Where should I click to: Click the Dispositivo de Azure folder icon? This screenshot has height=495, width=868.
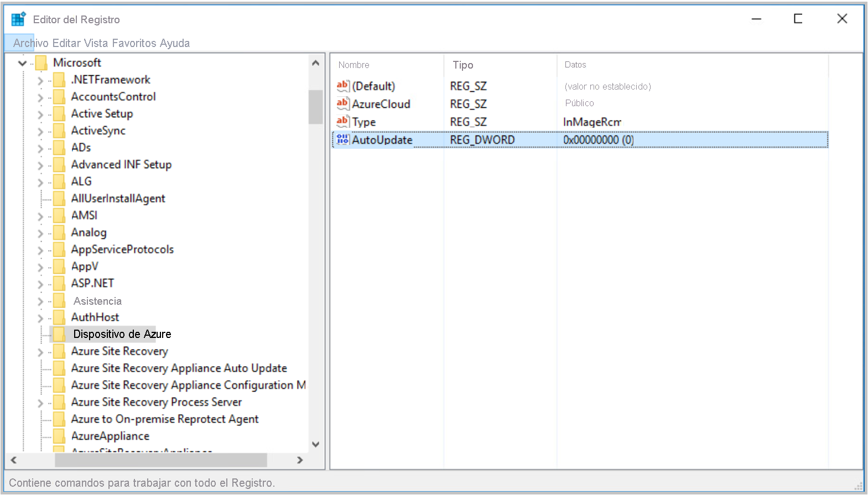pyautogui.click(x=59, y=334)
